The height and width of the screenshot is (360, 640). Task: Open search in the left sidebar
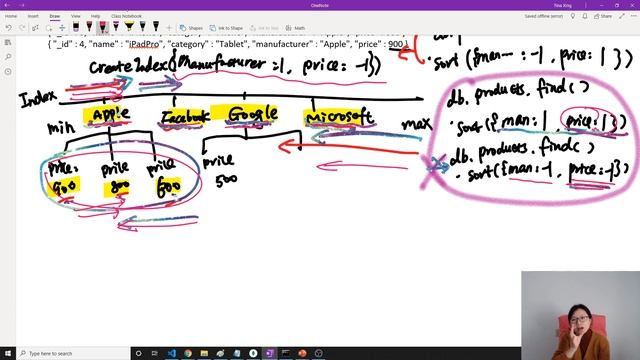point(8,57)
